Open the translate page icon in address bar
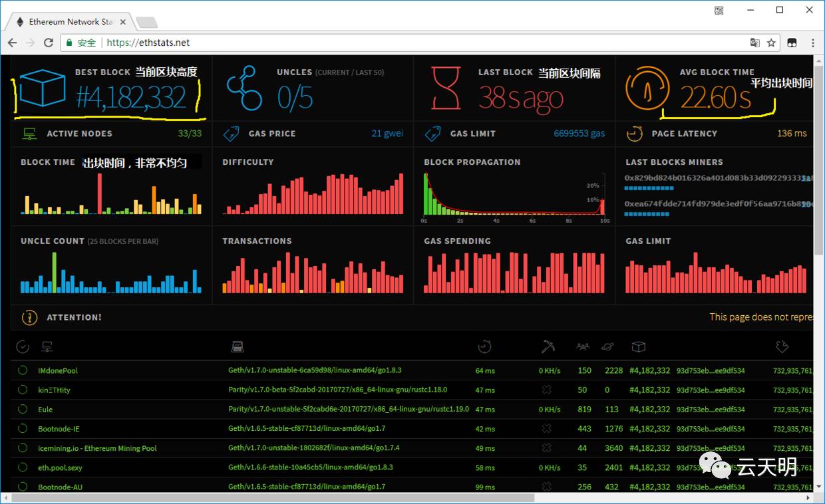The image size is (825, 504). 754,43
